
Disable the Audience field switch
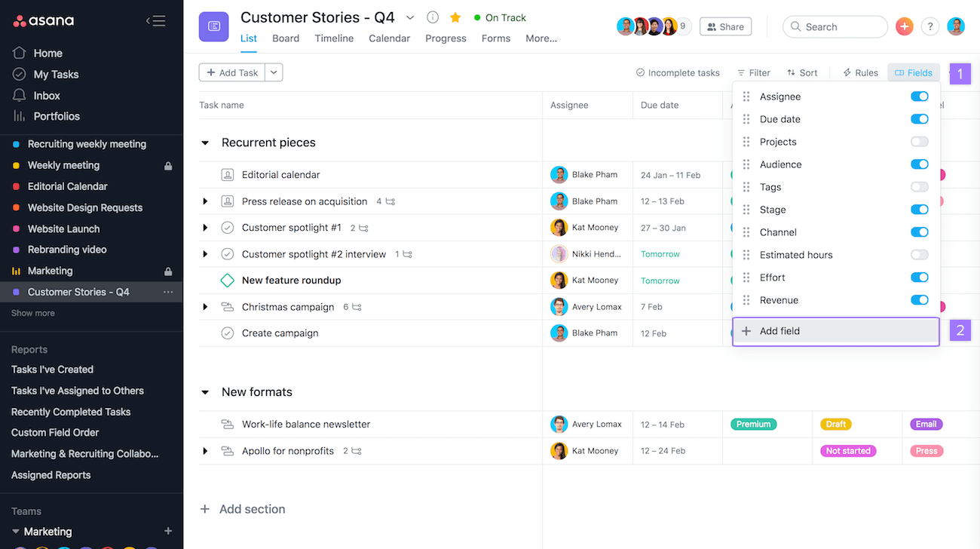(x=920, y=164)
